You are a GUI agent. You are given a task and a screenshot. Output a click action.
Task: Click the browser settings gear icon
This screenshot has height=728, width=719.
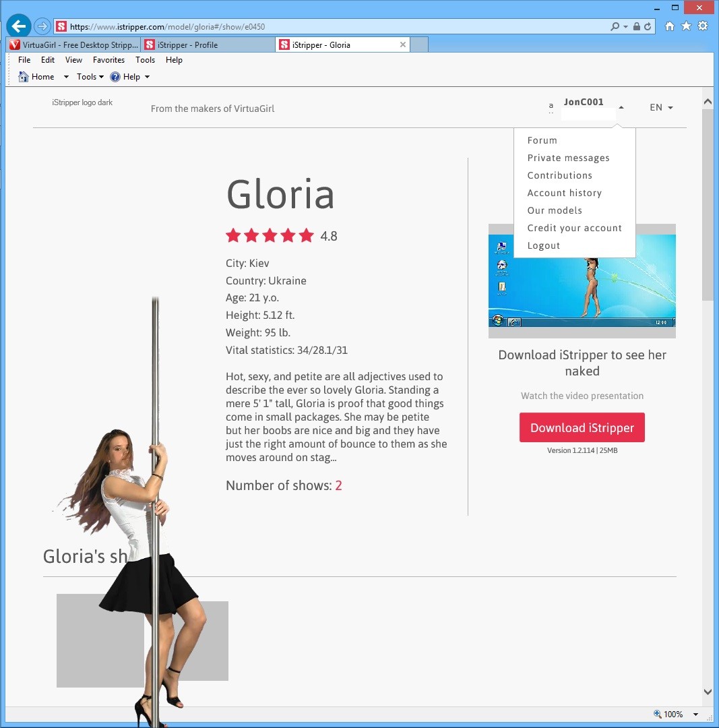click(703, 26)
